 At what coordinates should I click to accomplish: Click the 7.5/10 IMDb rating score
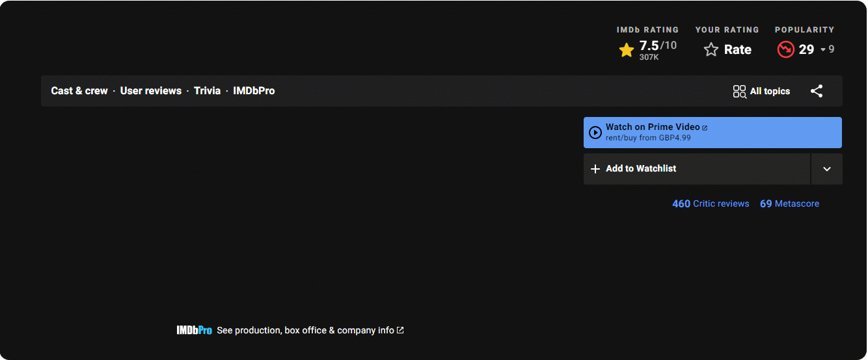[x=657, y=46]
